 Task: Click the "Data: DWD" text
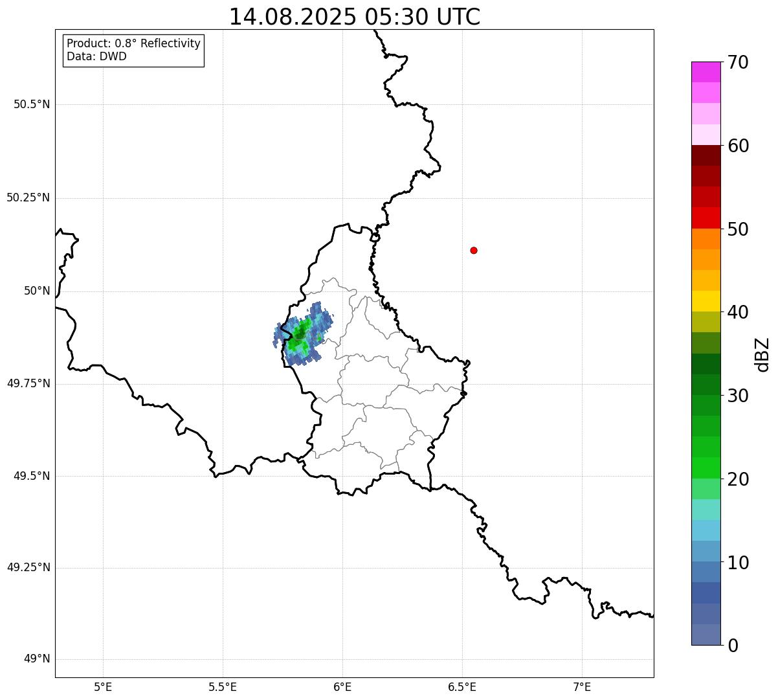pyautogui.click(x=96, y=56)
